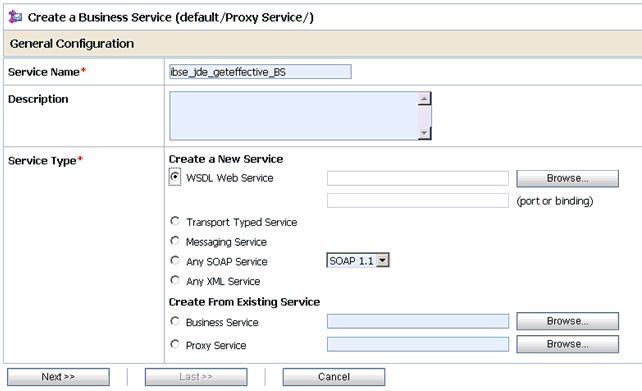The width and height of the screenshot is (642, 391).
Task: Cancel the business service creation
Action: point(334,377)
